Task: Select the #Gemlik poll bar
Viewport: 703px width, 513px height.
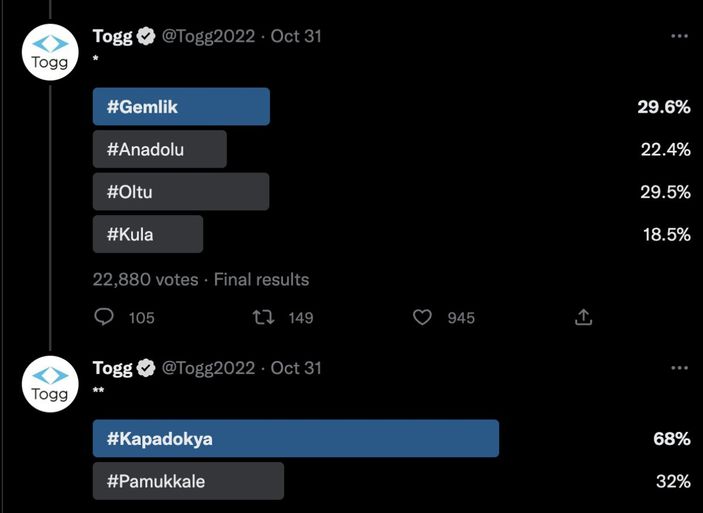Action: pos(181,107)
